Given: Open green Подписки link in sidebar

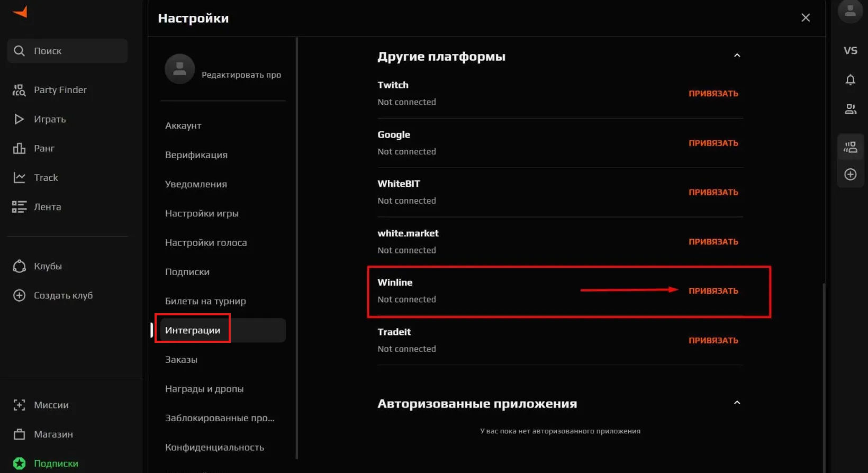Looking at the screenshot, I should (x=56, y=463).
